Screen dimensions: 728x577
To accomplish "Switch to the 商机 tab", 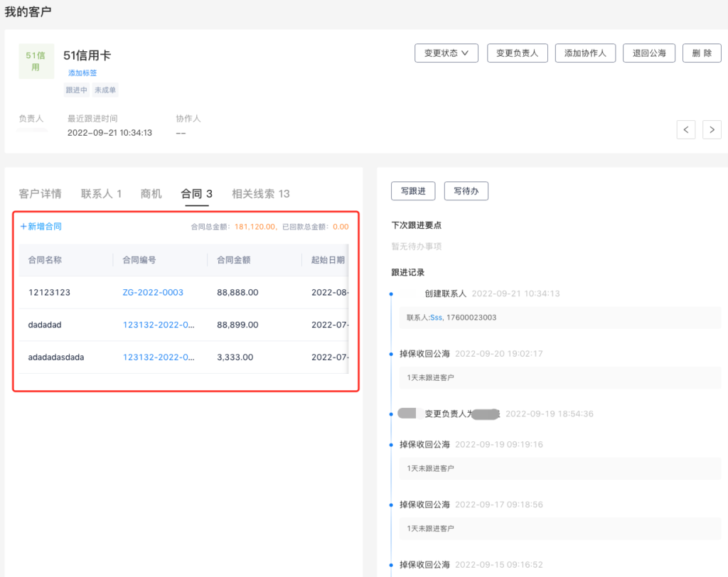I will (151, 193).
